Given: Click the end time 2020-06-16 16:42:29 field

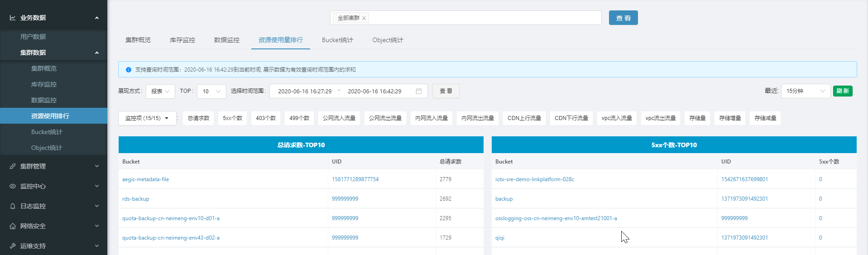Looking at the screenshot, I should (374, 91).
